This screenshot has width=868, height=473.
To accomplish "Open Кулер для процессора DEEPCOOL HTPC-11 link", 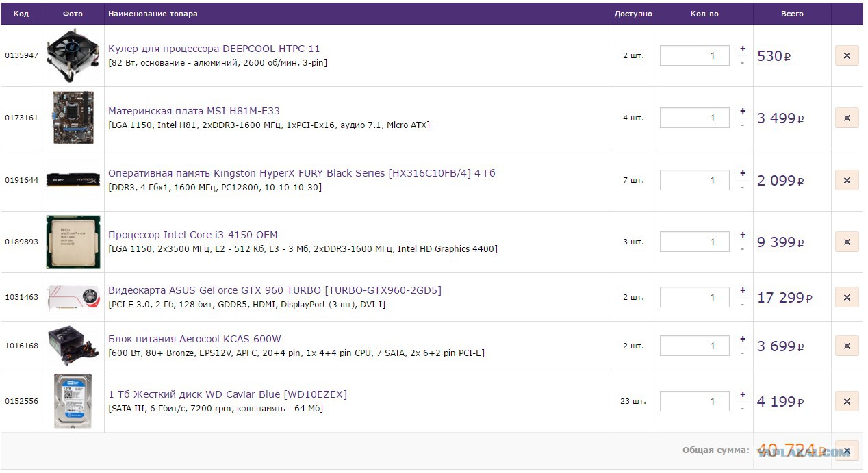I will (x=214, y=49).
